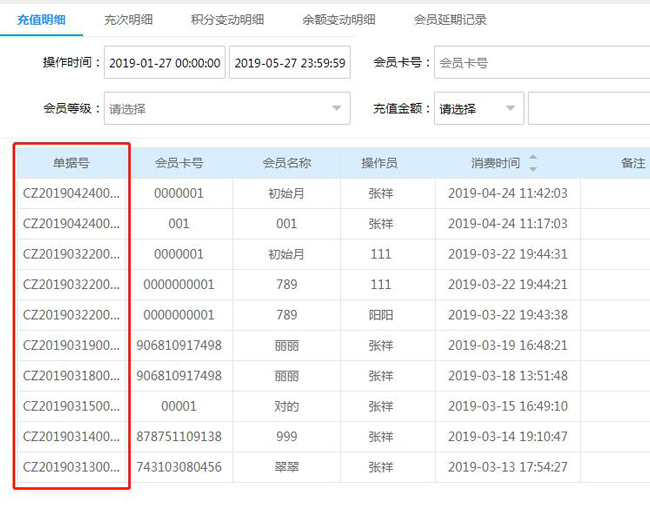Image resolution: width=650 pixels, height=505 pixels.
Task: Click the start time field 2019-01-27 00:00:00
Action: [165, 63]
